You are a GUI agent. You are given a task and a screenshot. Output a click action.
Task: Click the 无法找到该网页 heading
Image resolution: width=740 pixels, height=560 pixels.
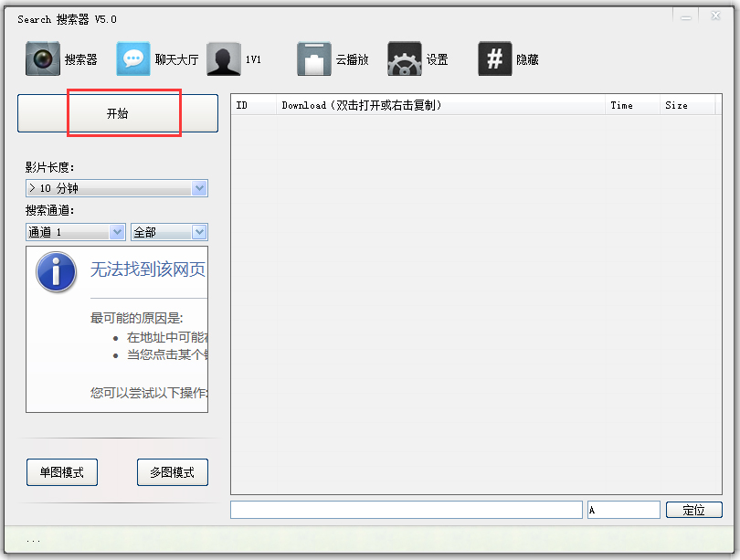click(148, 269)
